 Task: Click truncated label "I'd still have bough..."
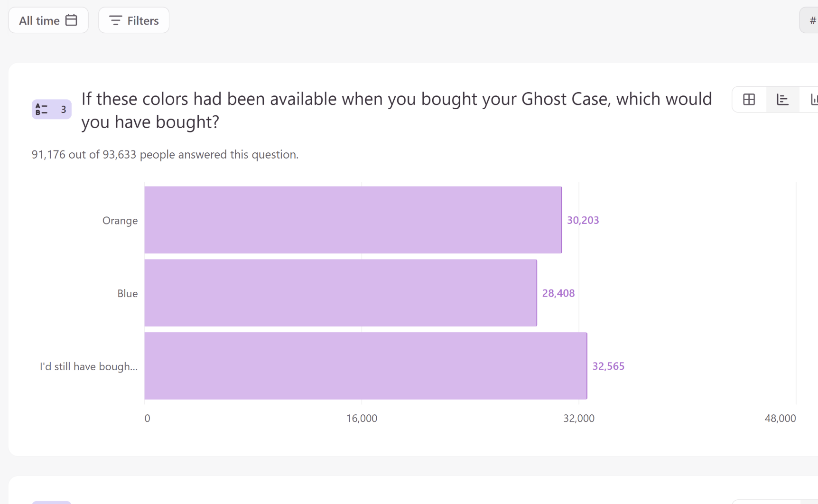pyautogui.click(x=89, y=366)
